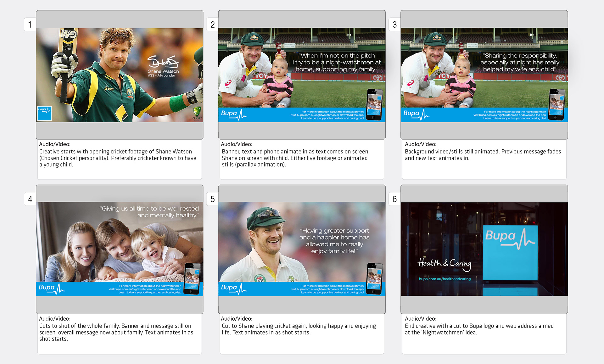Select the frame number 6 label
Screen dimensions: 604x364
pos(394,199)
